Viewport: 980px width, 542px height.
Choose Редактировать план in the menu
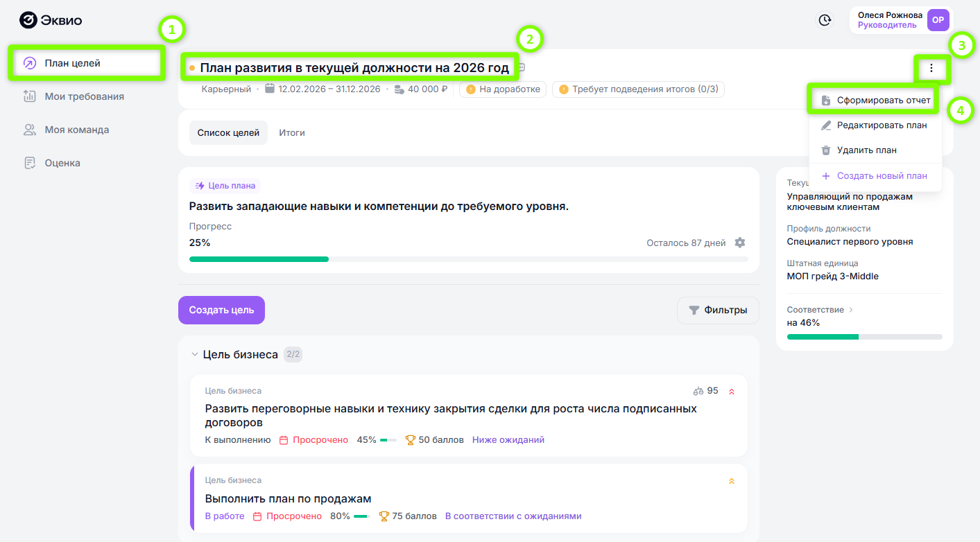click(875, 125)
